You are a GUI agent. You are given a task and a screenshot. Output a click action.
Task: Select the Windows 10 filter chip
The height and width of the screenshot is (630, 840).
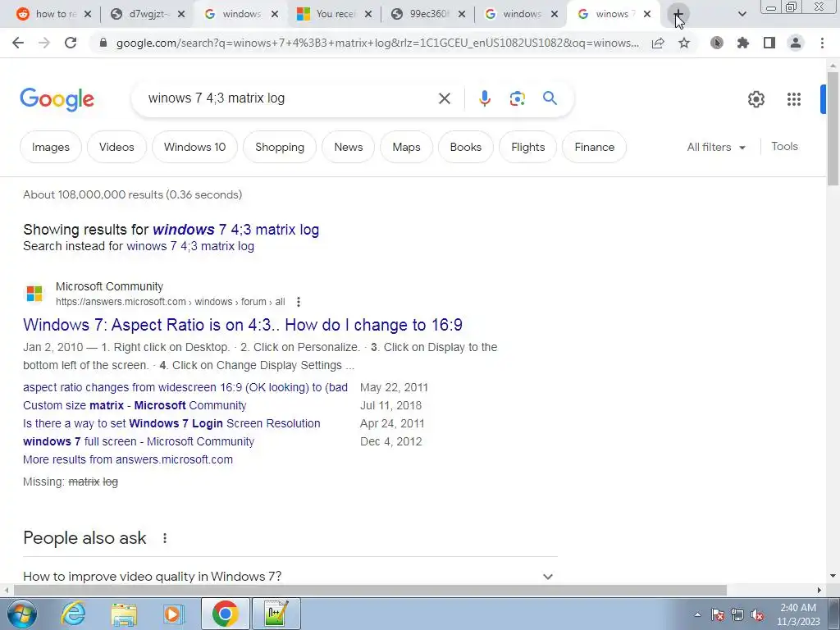pyautogui.click(x=195, y=148)
